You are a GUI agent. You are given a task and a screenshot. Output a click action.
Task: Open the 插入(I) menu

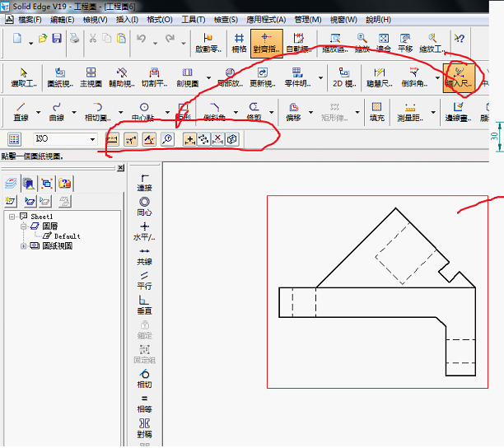point(128,20)
